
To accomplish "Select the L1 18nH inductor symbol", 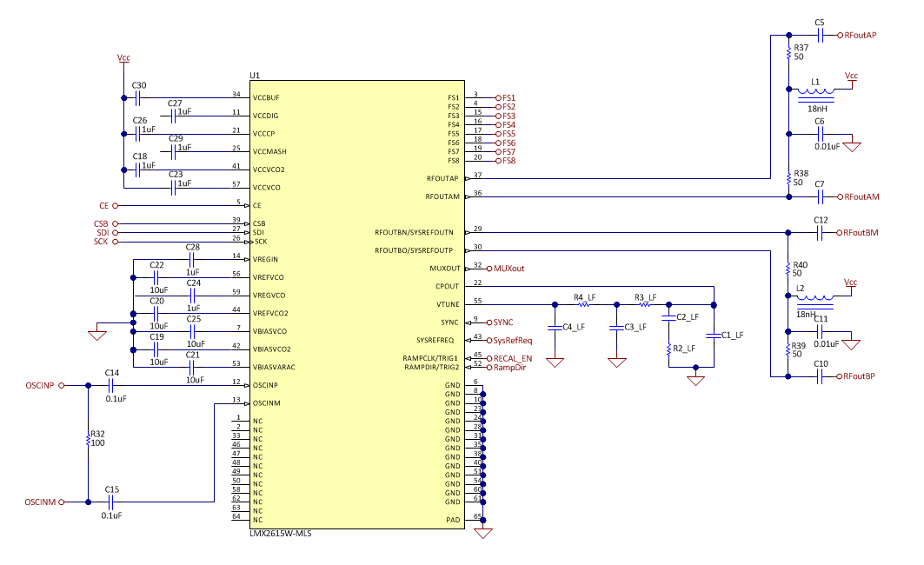I will pos(815,91).
